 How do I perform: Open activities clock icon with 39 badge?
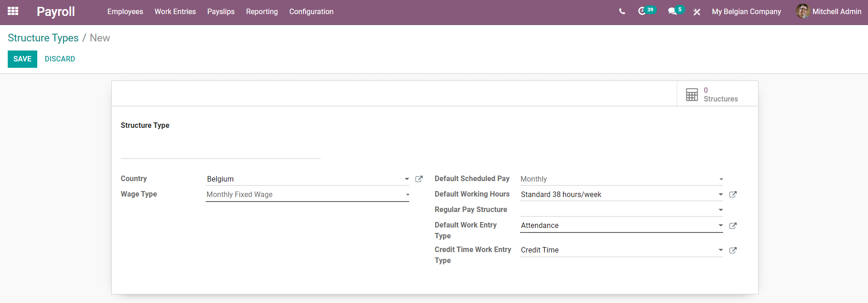[x=642, y=11]
